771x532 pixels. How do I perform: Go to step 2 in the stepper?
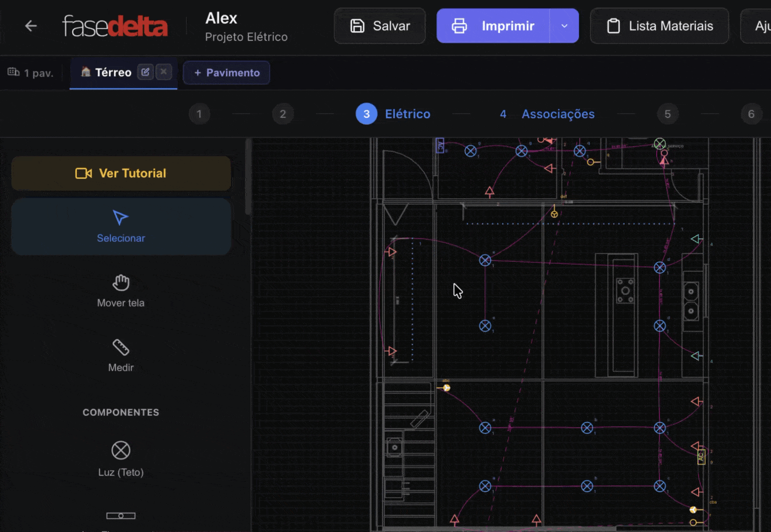tap(283, 114)
